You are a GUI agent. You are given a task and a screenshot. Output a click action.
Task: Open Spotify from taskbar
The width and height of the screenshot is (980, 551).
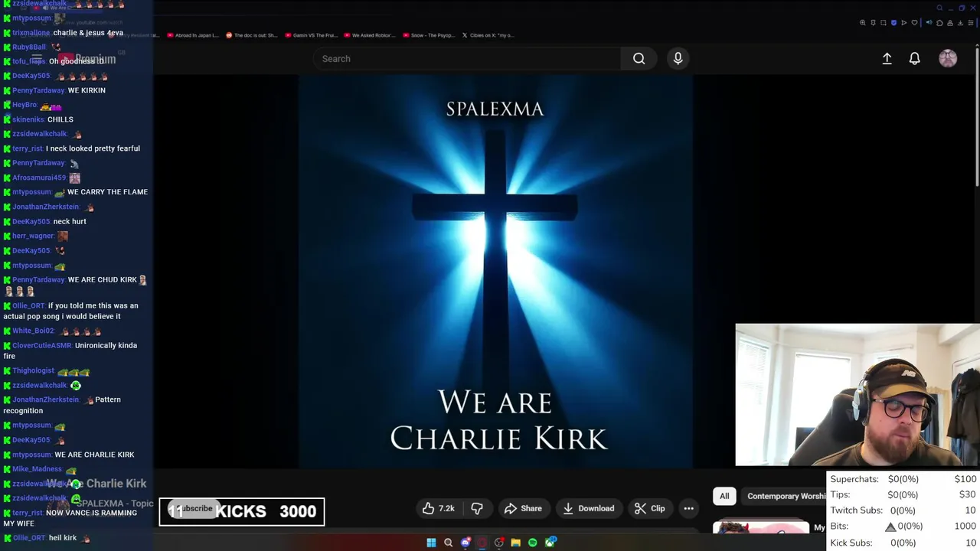pos(532,543)
